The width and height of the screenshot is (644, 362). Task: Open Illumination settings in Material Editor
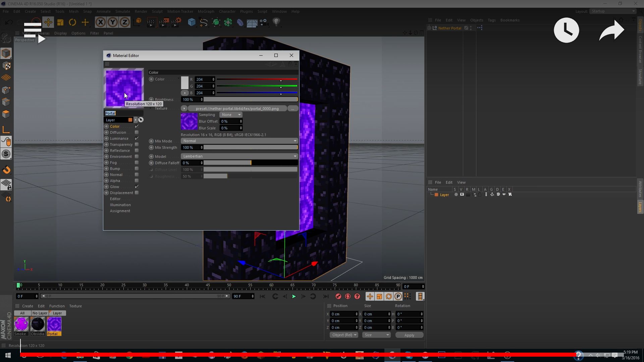point(120,205)
